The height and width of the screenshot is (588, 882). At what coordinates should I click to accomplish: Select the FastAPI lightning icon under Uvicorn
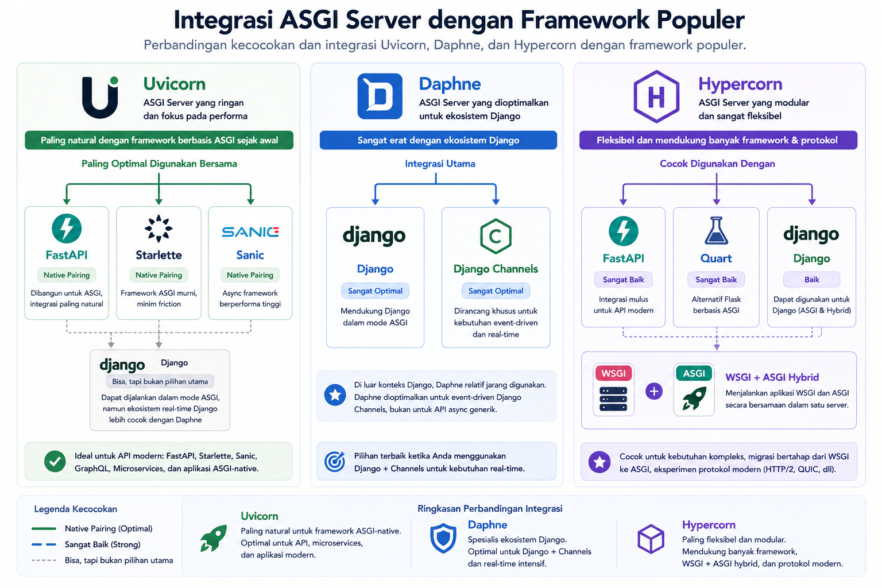coord(67,229)
